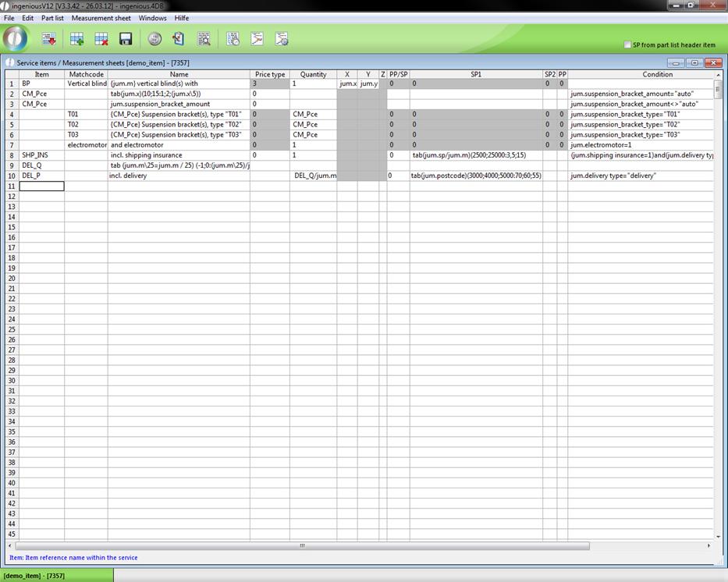Open the Windows menu
This screenshot has height=582, width=728.
click(152, 18)
